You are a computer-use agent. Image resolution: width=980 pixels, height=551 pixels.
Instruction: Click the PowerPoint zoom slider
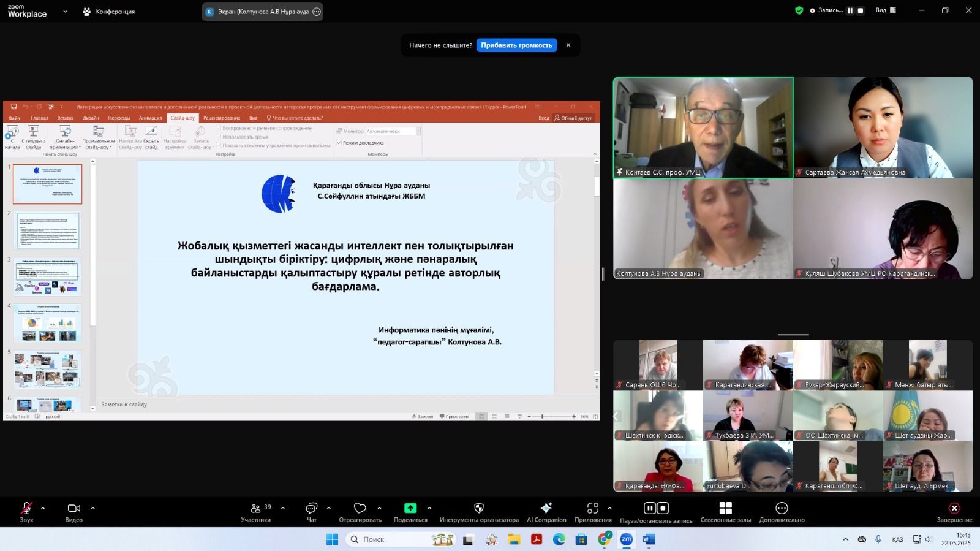(542, 417)
